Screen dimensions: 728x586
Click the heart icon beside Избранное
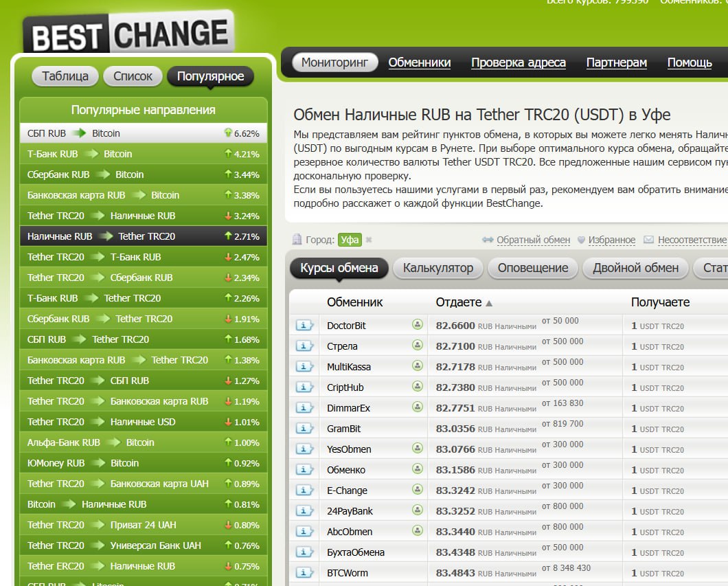pyautogui.click(x=581, y=240)
